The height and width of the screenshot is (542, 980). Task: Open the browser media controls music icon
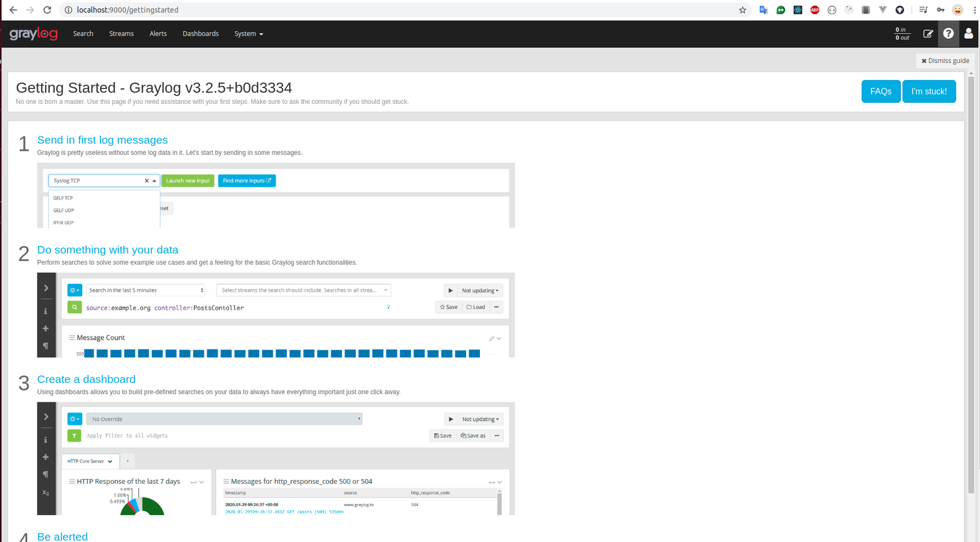pyautogui.click(x=924, y=10)
